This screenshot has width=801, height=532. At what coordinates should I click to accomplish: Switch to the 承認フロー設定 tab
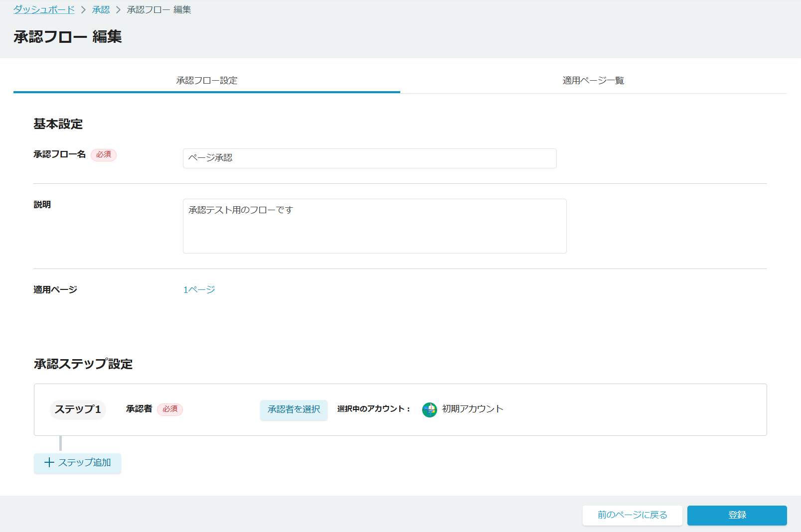[206, 81]
